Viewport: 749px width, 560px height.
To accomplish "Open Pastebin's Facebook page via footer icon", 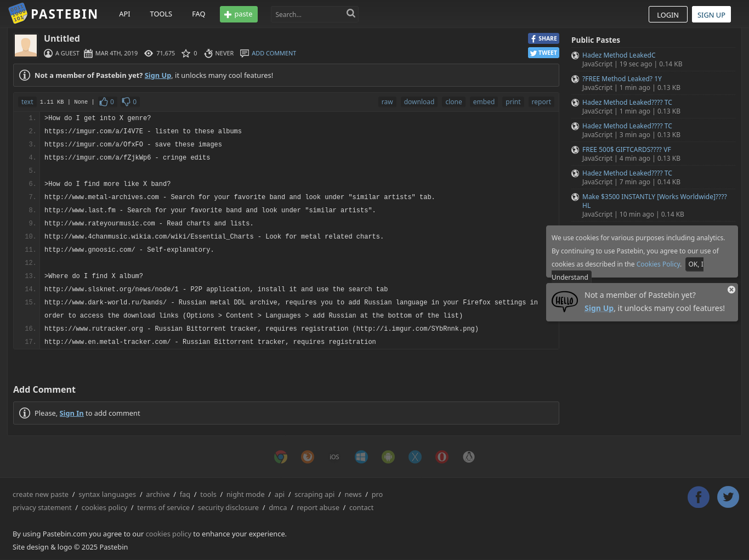I will coord(699,497).
